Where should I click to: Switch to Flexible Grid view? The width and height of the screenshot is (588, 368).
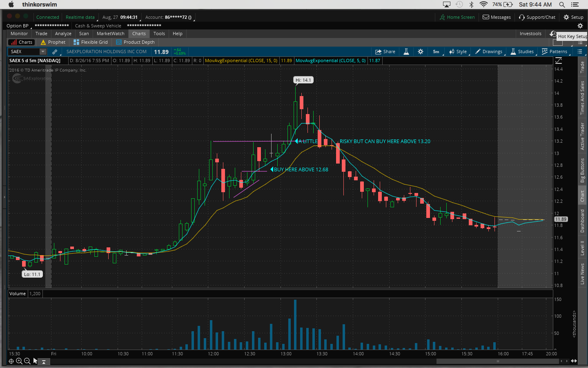pos(91,42)
